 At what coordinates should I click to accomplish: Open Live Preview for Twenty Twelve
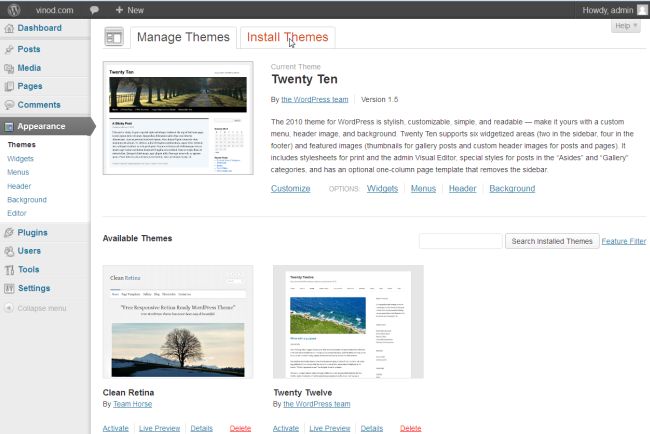pos(330,428)
